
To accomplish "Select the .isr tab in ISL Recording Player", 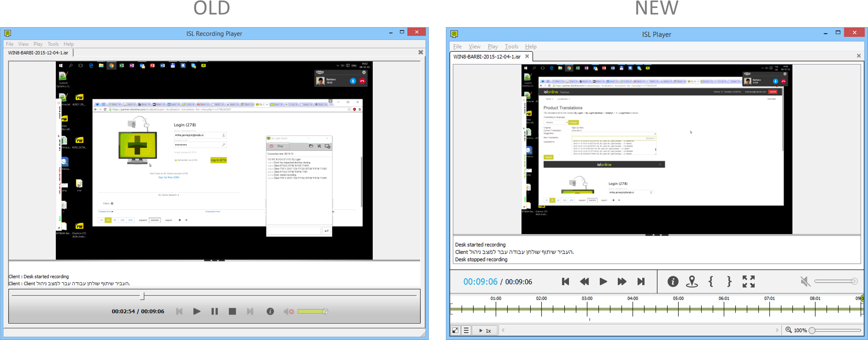I will click(38, 53).
